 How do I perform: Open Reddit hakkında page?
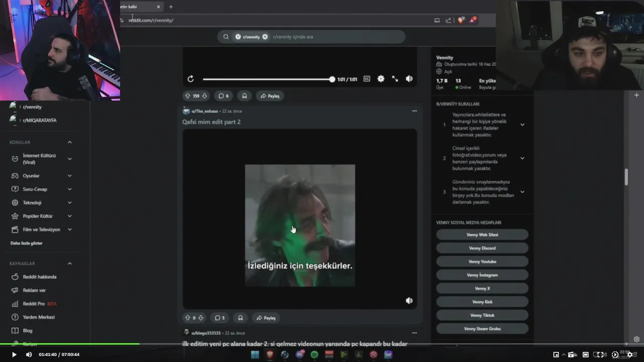[x=39, y=277]
